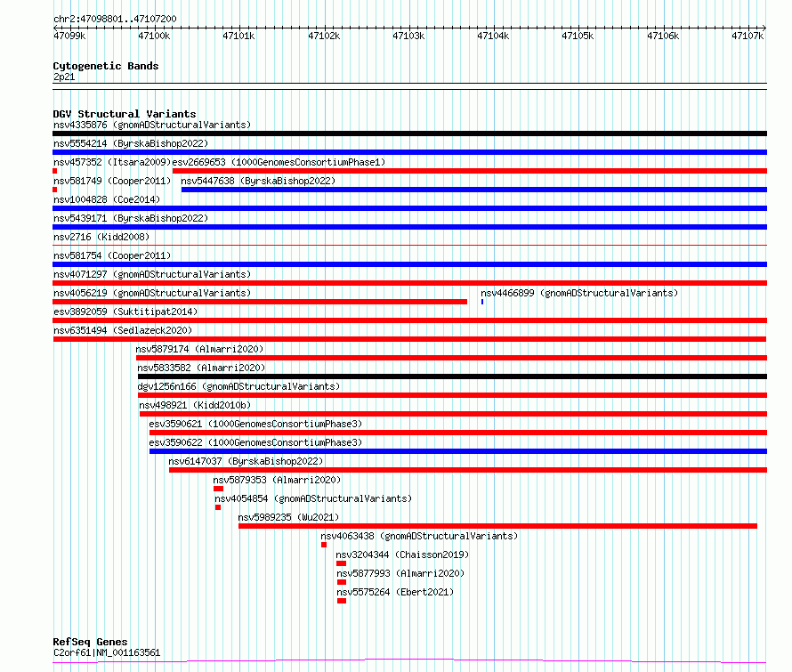Click the short red bar under nsv5575264
Image resolution: width=792 pixels, height=672 pixels.
coord(342,601)
